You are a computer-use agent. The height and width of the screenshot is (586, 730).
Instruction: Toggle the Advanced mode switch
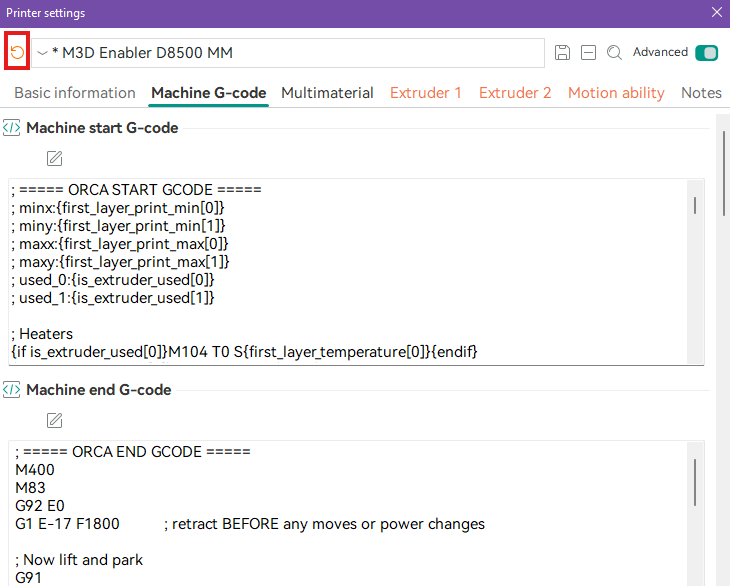tap(706, 53)
